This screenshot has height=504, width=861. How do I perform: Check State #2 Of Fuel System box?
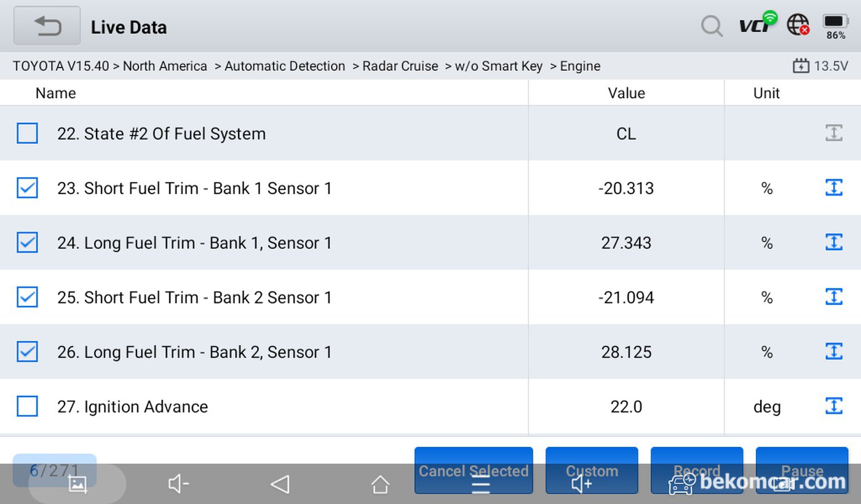(x=27, y=133)
